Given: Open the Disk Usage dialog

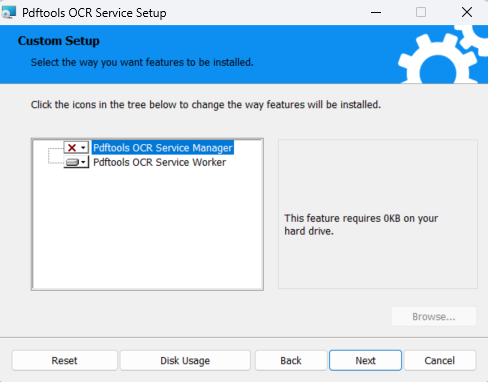Looking at the screenshot, I should (x=185, y=360).
